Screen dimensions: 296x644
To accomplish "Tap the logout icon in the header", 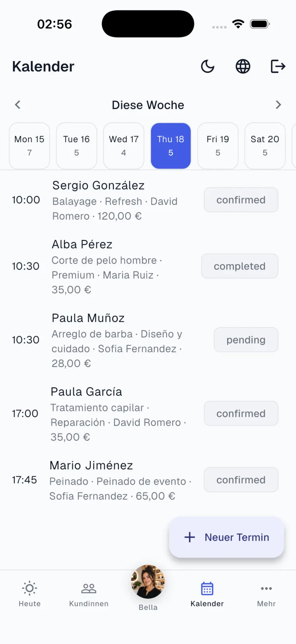I will (278, 66).
